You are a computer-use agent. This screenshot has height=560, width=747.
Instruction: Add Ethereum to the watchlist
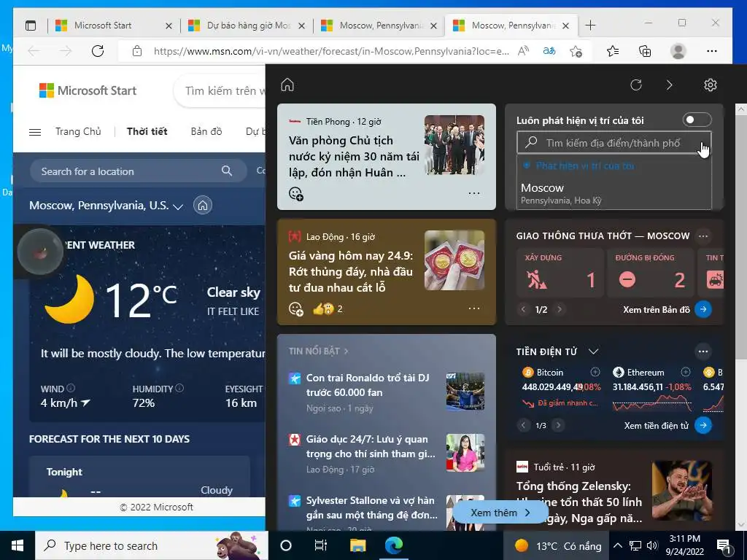[x=686, y=372]
